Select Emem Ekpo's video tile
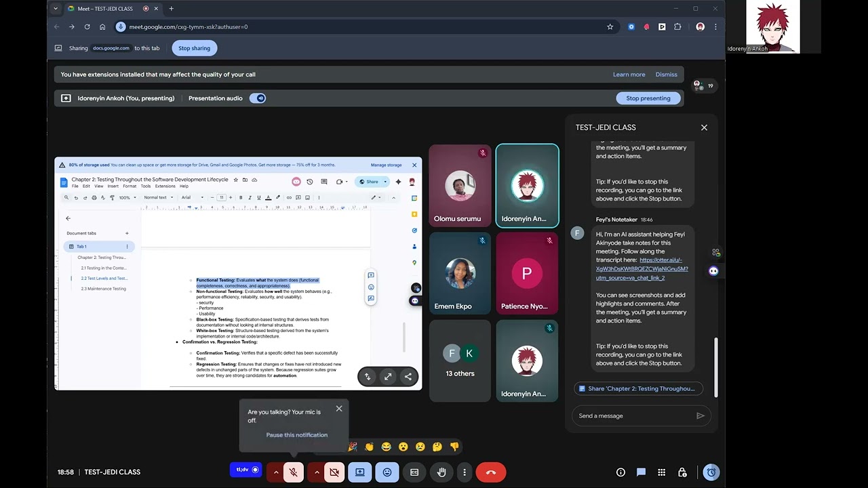 [460, 273]
